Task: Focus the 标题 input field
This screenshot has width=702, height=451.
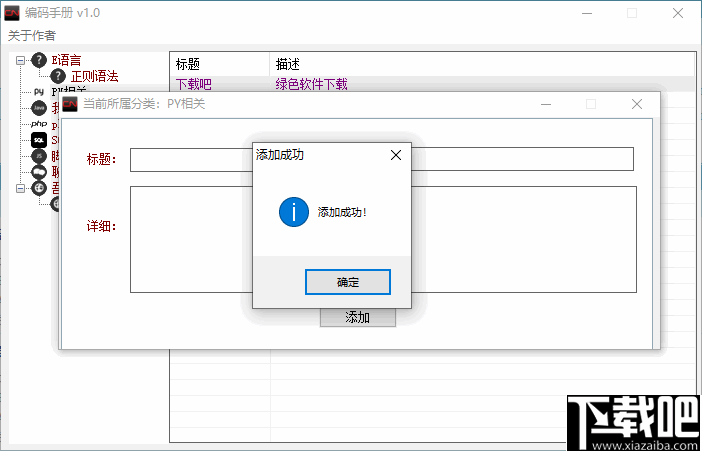Action: (381, 159)
